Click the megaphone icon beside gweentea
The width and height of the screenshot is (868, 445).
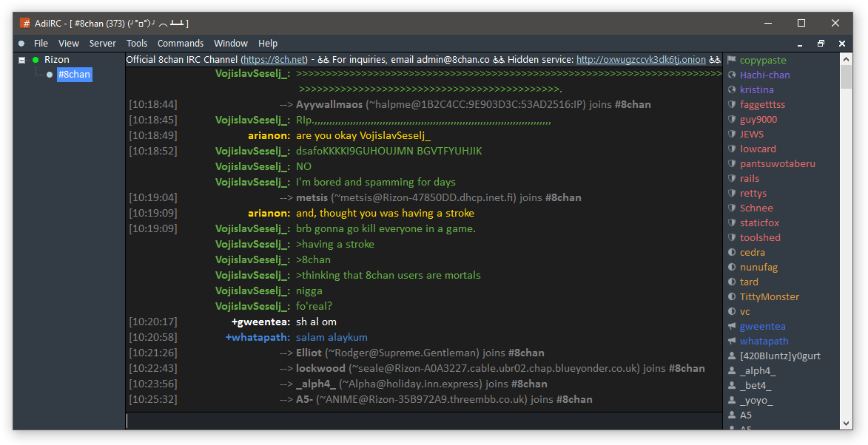point(732,326)
